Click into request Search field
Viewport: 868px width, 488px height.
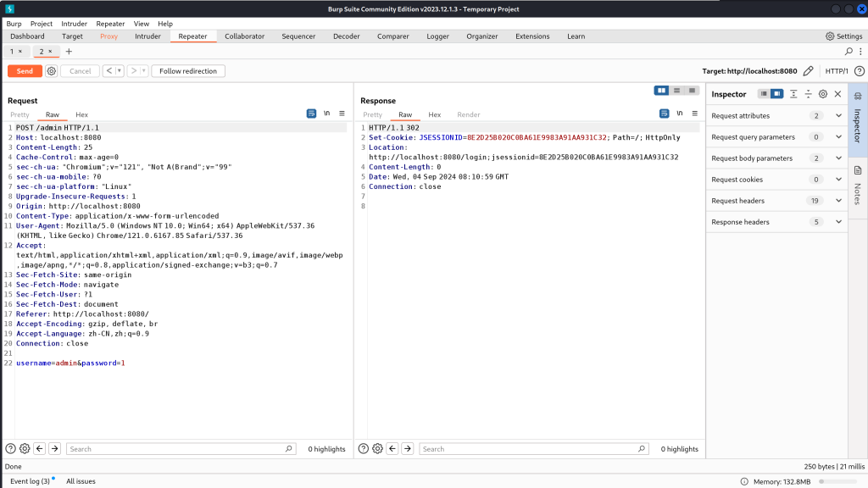click(x=181, y=449)
